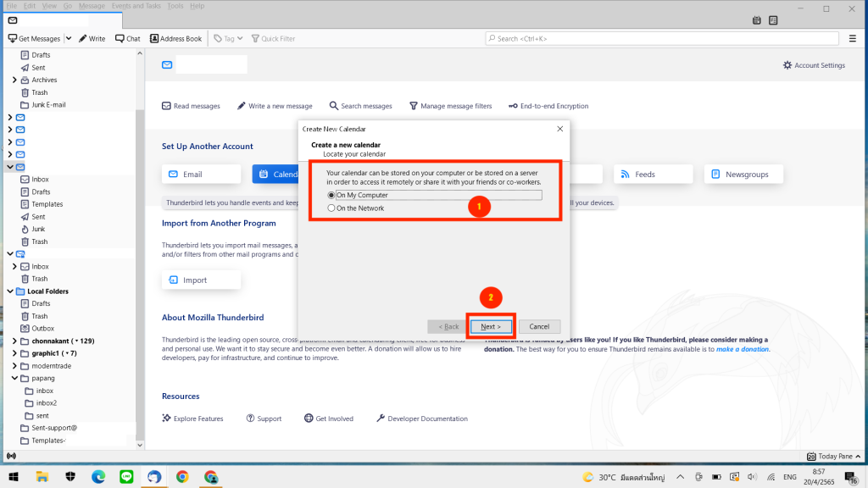The image size is (868, 488).
Task: Click the global search field
Action: pos(661,38)
